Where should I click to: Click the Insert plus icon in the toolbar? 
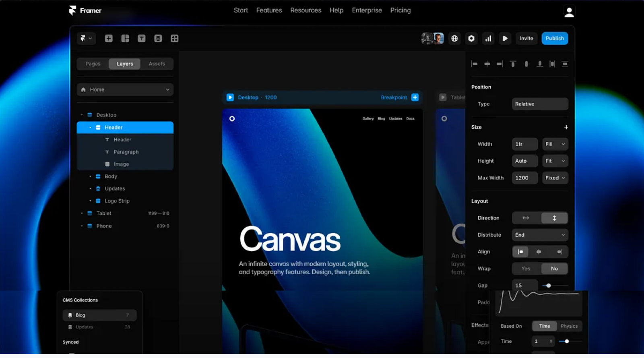coord(109,38)
